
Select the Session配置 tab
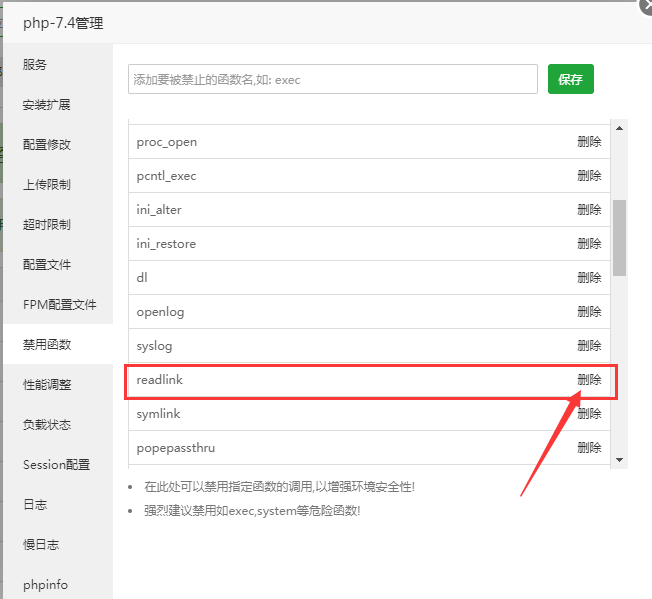[x=56, y=465]
